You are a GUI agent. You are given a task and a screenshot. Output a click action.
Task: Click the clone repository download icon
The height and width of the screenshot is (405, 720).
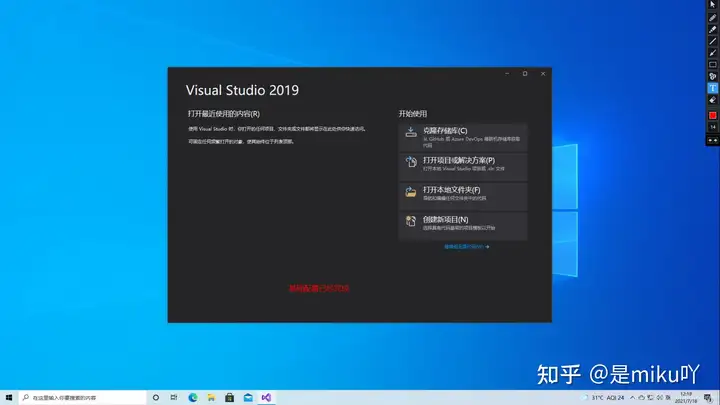pyautogui.click(x=411, y=132)
